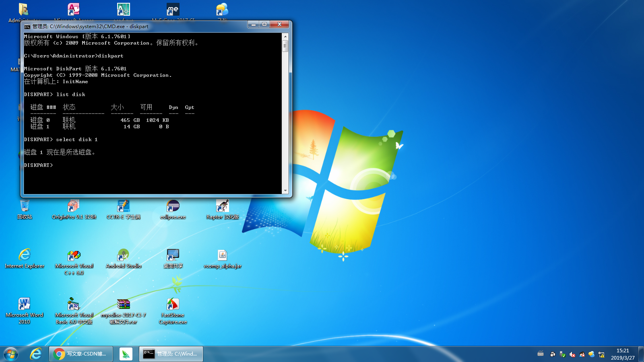
Task: Click the CMD title bar text
Action: point(91,27)
